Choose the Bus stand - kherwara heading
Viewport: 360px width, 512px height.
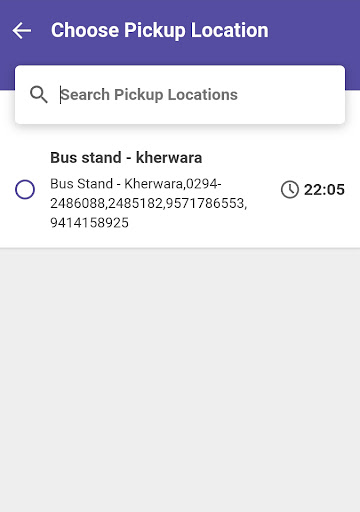[126, 157]
